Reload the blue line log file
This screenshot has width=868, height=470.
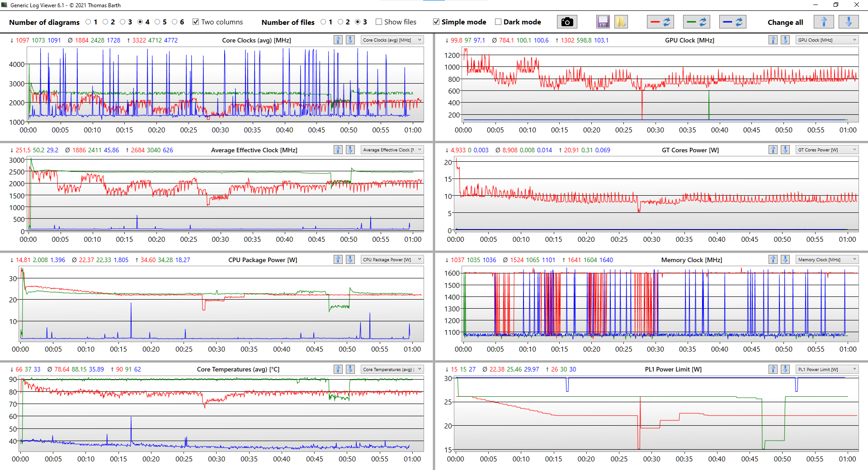732,22
